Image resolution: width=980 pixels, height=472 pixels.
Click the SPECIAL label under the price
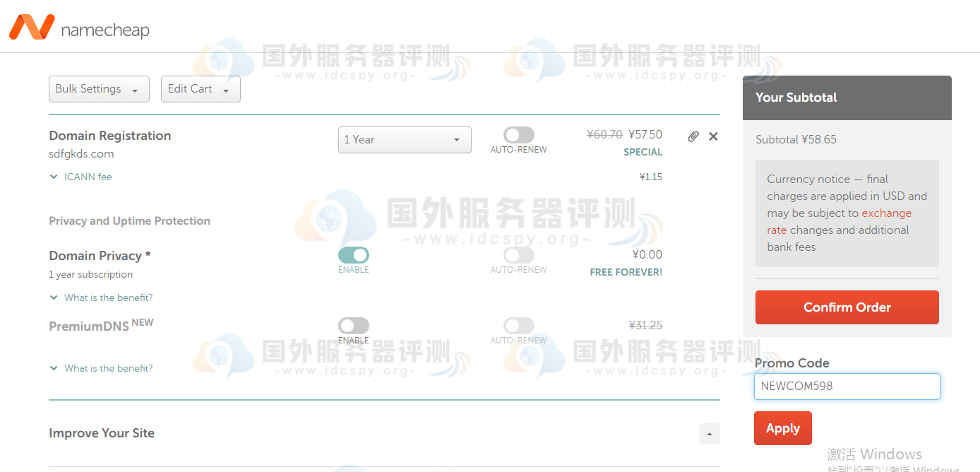(643, 152)
